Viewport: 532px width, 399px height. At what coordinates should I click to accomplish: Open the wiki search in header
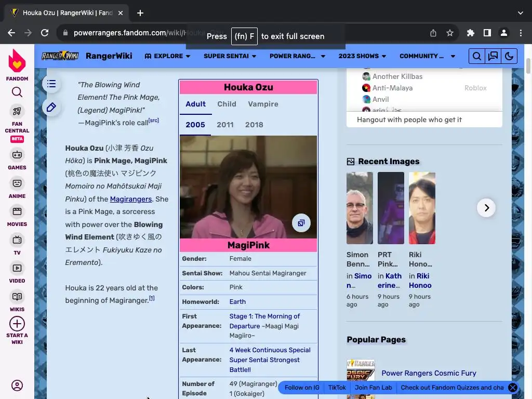[477, 56]
